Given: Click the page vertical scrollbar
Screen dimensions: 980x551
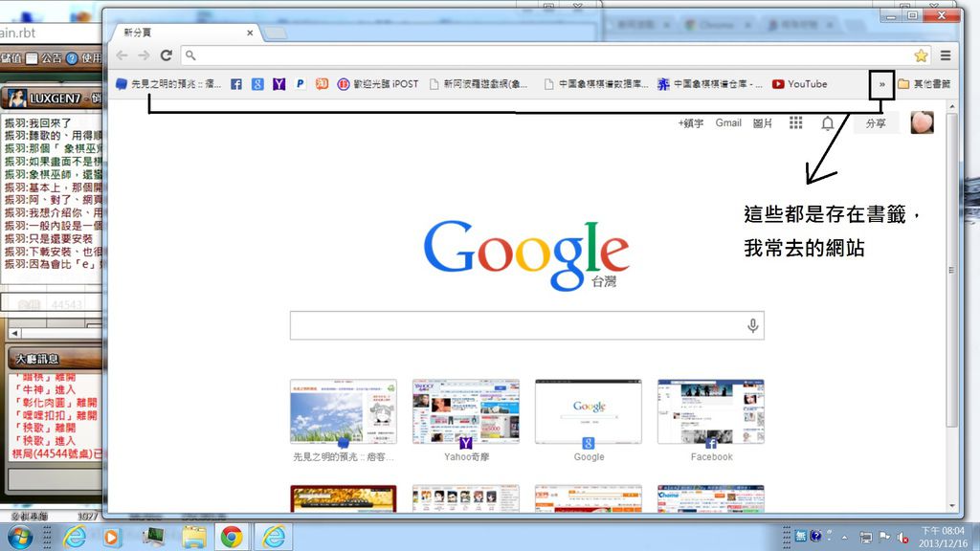Looking at the screenshot, I should click(952, 269).
